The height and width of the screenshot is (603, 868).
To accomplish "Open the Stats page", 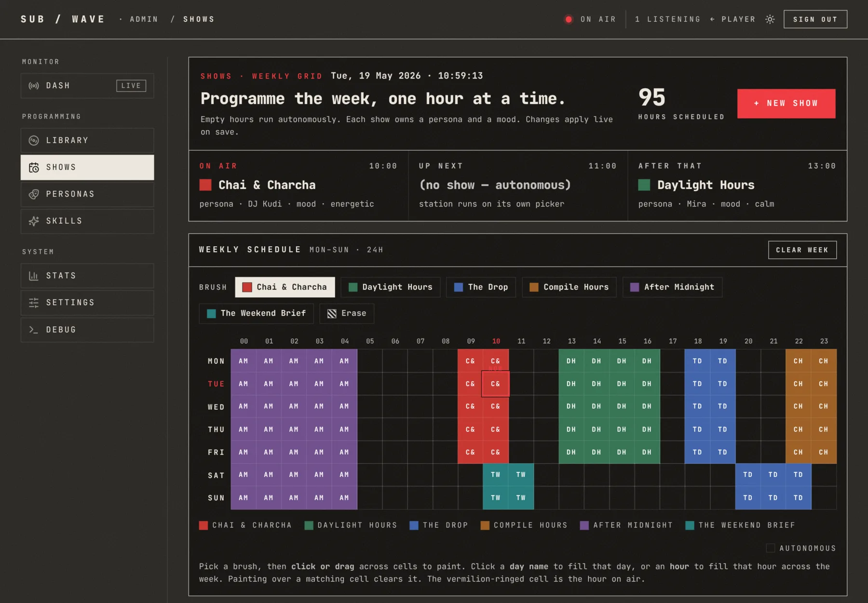I will click(87, 276).
